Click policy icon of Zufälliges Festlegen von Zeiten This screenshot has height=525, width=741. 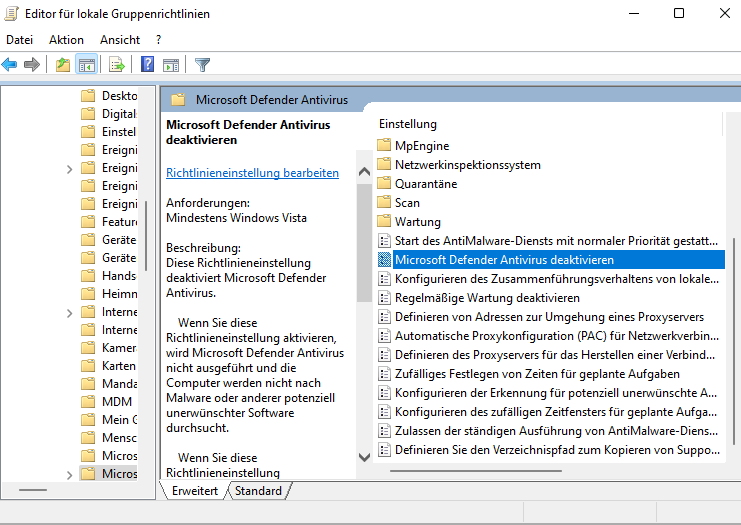[384, 374]
